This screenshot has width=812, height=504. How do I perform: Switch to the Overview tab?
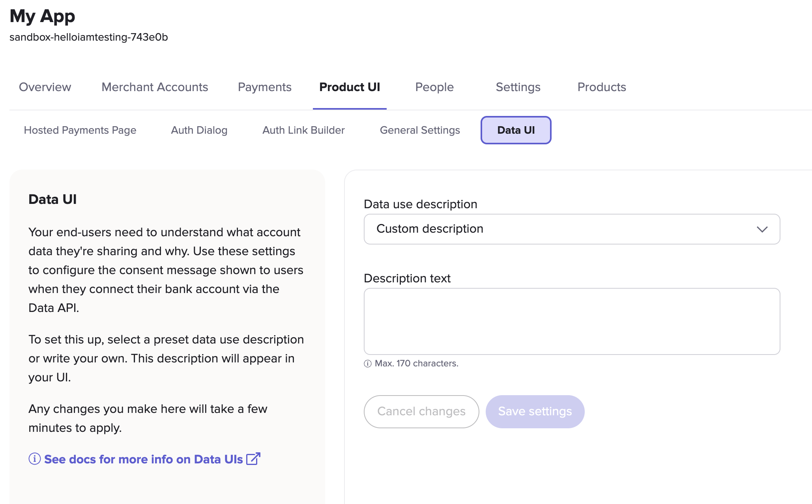pyautogui.click(x=45, y=87)
